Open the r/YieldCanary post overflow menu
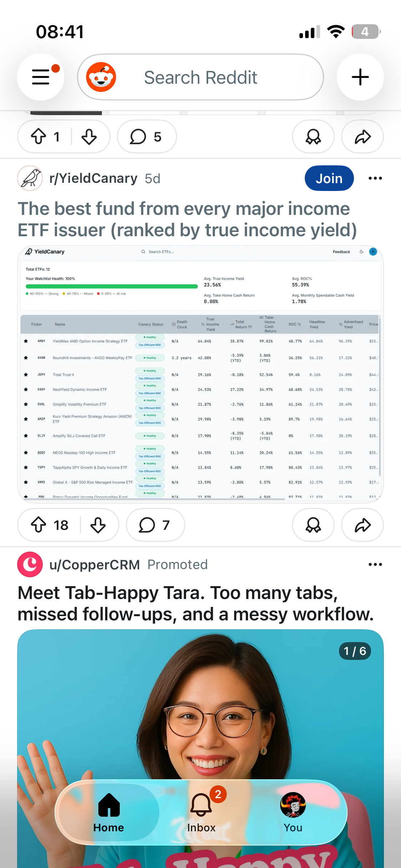This screenshot has width=401, height=868. point(375,178)
